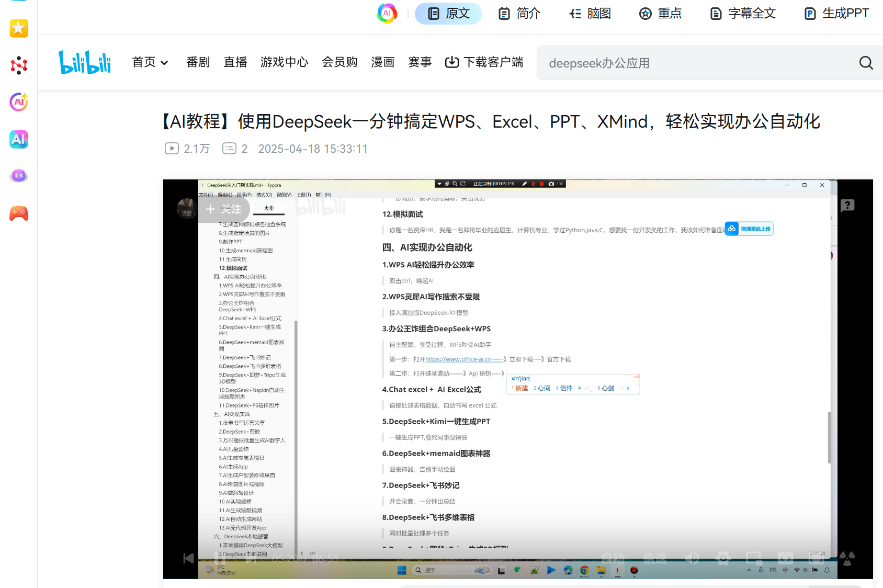Click the search magnifier icon
Viewport: 883px width, 588px height.
click(x=866, y=63)
